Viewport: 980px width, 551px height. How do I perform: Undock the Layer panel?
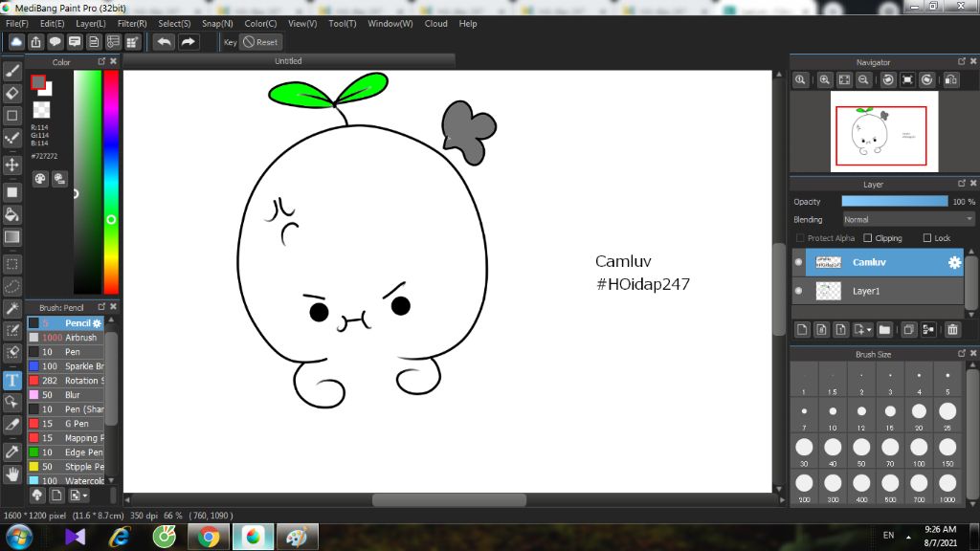962,183
